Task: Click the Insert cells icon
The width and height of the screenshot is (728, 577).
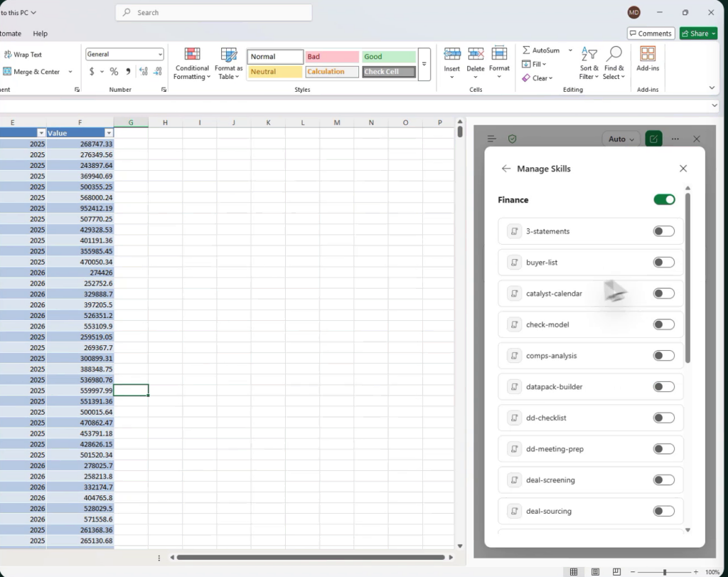Action: pyautogui.click(x=451, y=54)
